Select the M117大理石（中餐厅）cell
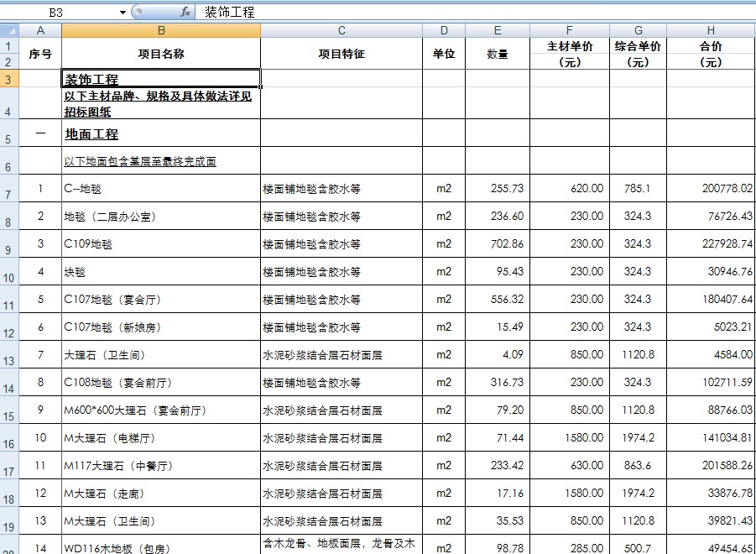 [161, 465]
